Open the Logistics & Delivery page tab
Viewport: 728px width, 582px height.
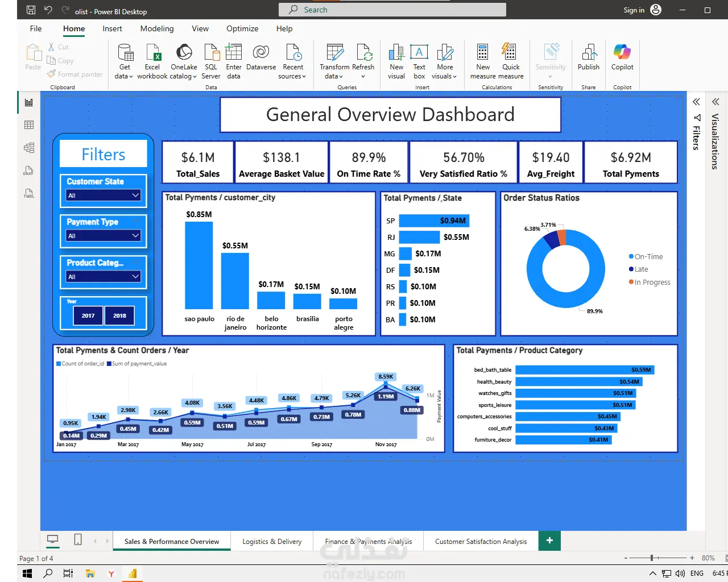(272, 542)
